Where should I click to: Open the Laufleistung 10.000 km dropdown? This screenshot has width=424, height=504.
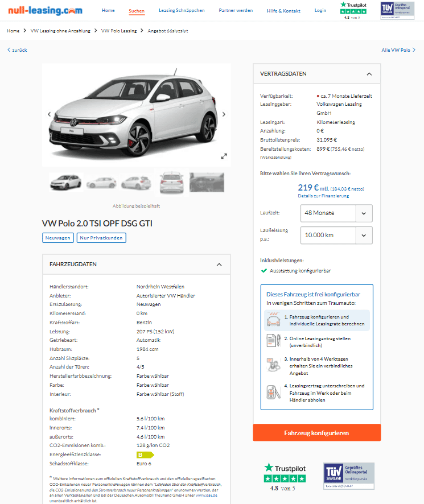[x=336, y=236]
